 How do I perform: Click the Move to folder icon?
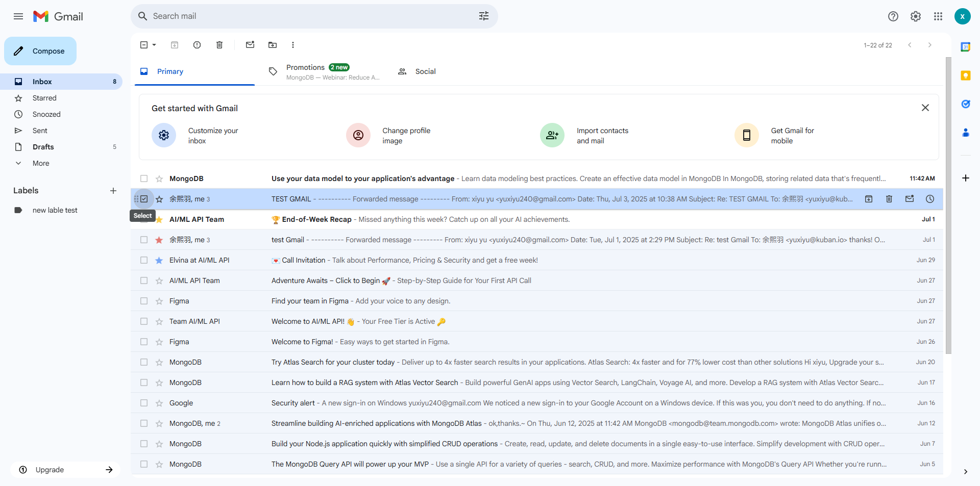[273, 45]
